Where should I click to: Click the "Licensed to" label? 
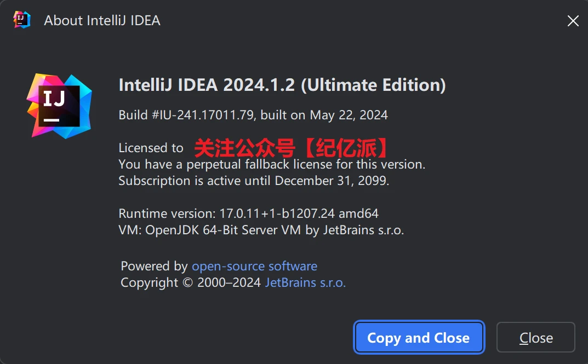click(151, 148)
